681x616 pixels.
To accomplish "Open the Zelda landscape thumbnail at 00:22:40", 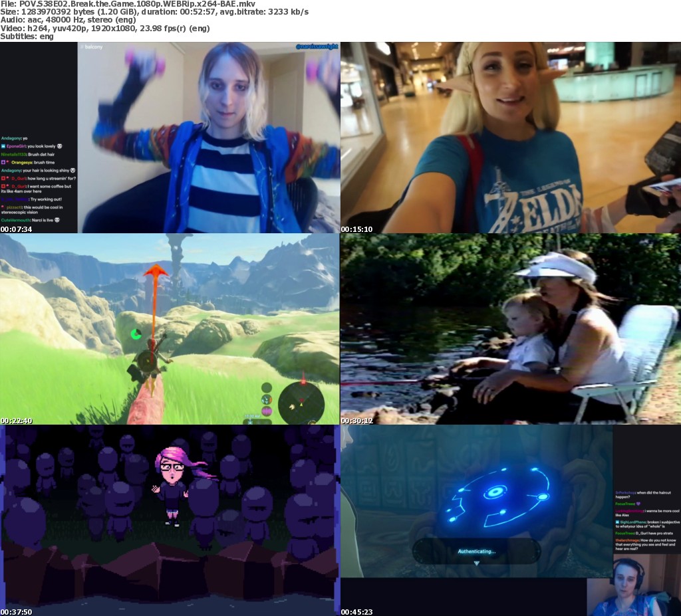I will pyautogui.click(x=170, y=329).
